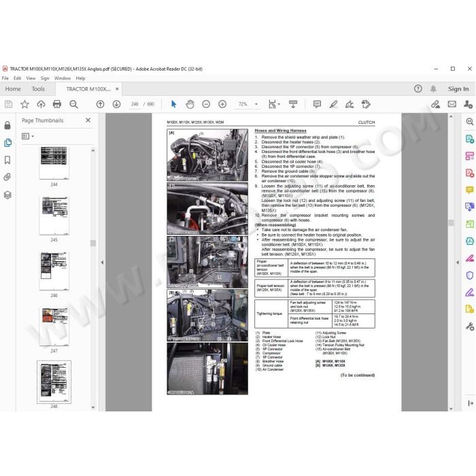
Task: Select page 248 thumbnail
Action: [x=54, y=382]
